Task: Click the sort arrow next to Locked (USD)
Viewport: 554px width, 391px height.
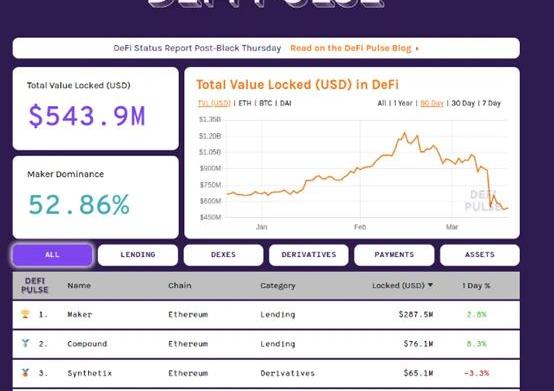Action: click(x=430, y=285)
